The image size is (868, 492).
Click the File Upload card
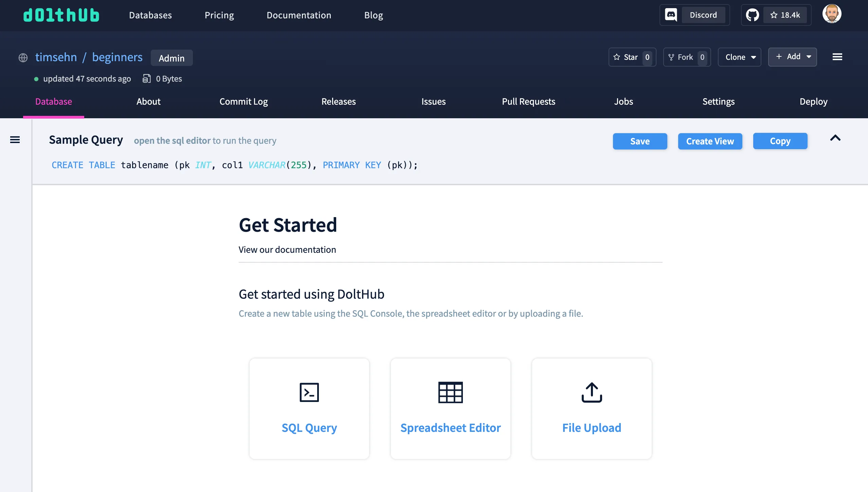tap(591, 409)
